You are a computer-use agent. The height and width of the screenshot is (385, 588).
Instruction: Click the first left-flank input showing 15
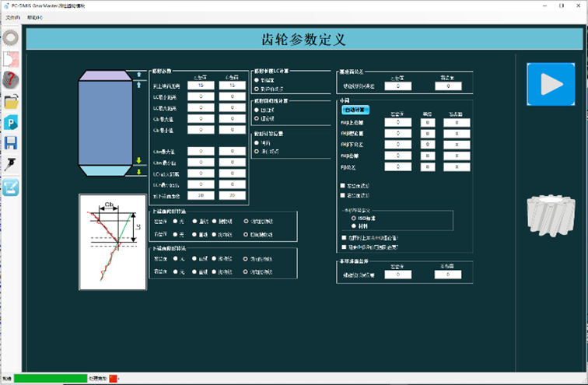(200, 86)
